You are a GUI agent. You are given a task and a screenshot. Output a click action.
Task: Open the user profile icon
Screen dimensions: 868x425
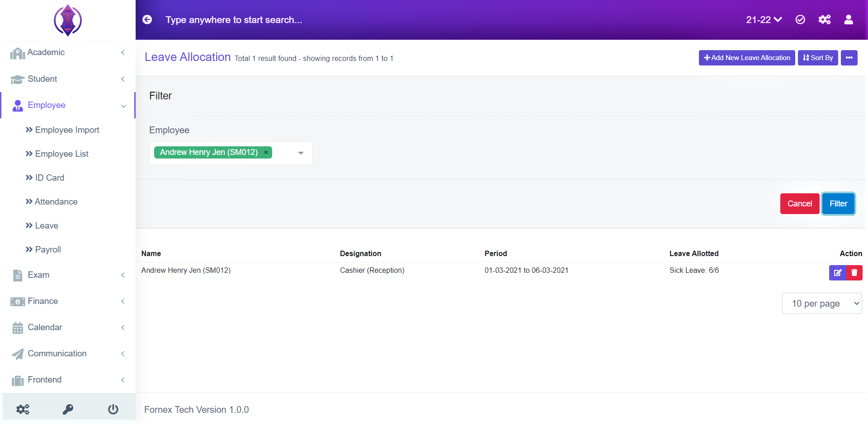click(x=849, y=19)
